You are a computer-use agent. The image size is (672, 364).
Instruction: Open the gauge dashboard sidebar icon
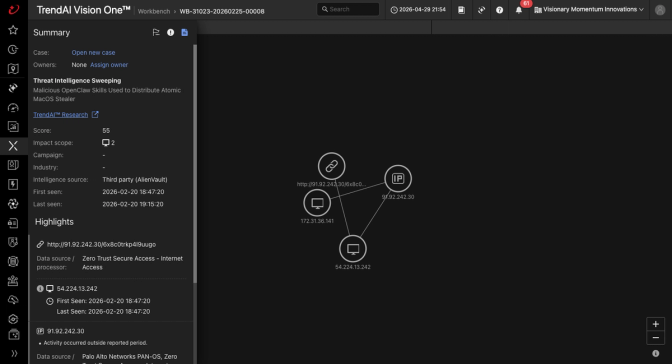13,107
